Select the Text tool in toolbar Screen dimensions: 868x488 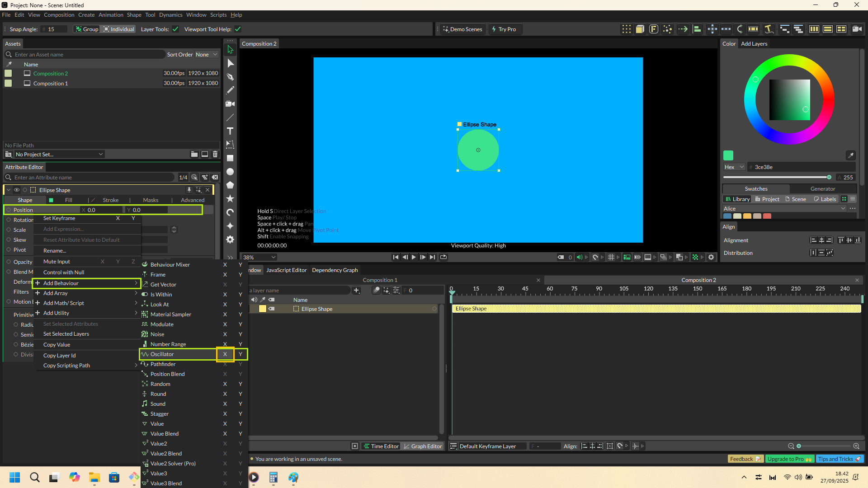pyautogui.click(x=230, y=131)
